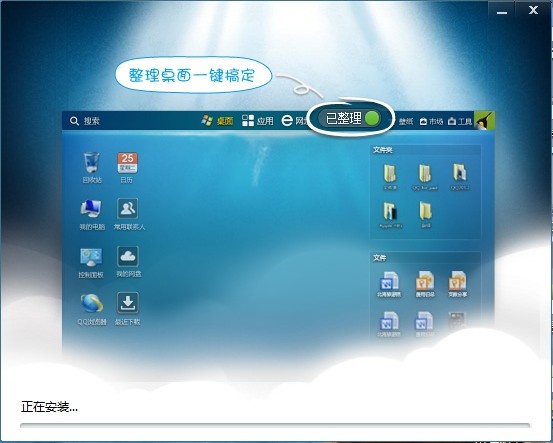Open the 市场 market menu
Viewport: 553px width, 443px height.
coord(431,121)
